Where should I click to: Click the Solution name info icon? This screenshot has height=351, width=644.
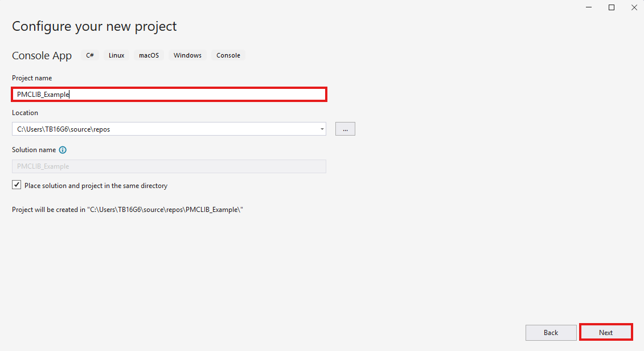click(x=63, y=150)
